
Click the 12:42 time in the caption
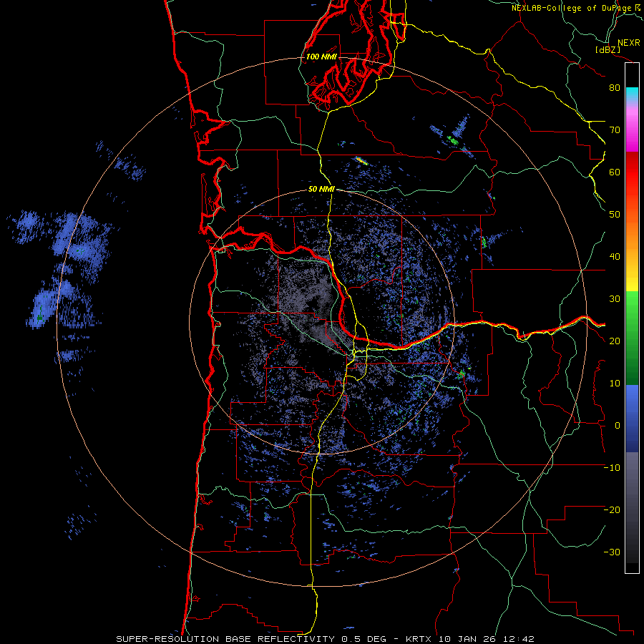pos(517,639)
